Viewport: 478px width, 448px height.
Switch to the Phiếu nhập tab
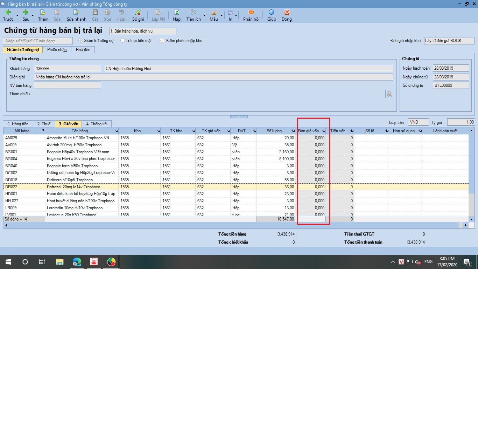[x=57, y=50]
